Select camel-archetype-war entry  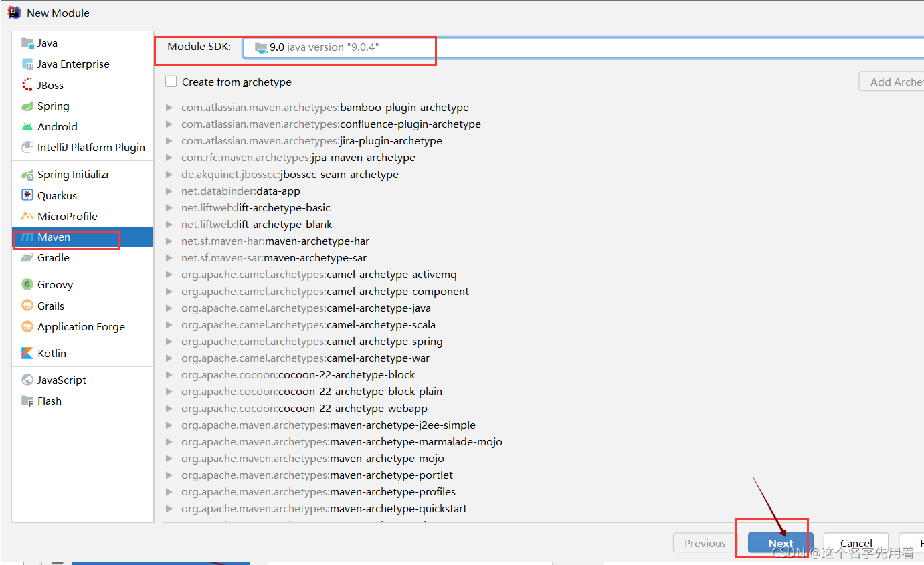pos(306,358)
